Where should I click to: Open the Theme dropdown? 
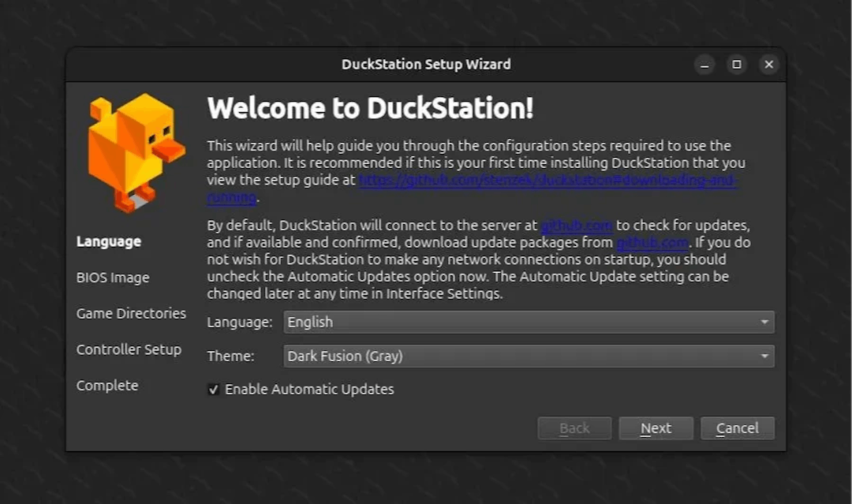tap(529, 356)
